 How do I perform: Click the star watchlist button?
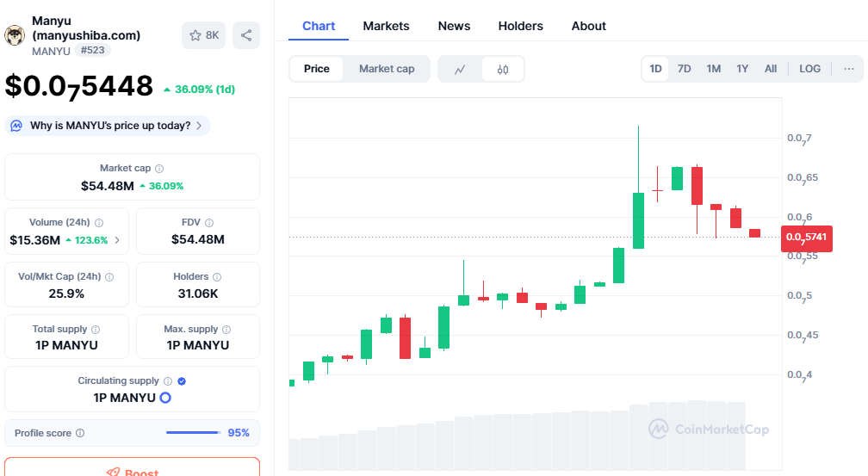coord(204,35)
